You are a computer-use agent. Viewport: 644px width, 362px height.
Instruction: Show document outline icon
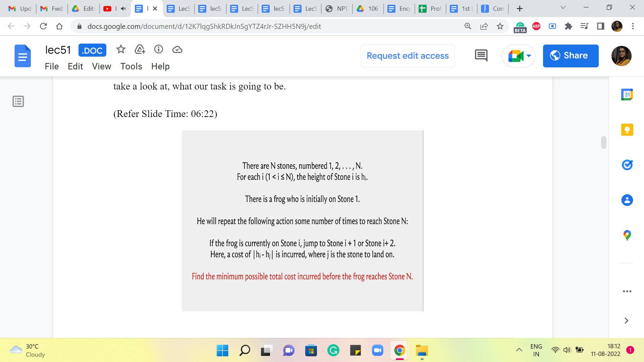click(x=18, y=101)
